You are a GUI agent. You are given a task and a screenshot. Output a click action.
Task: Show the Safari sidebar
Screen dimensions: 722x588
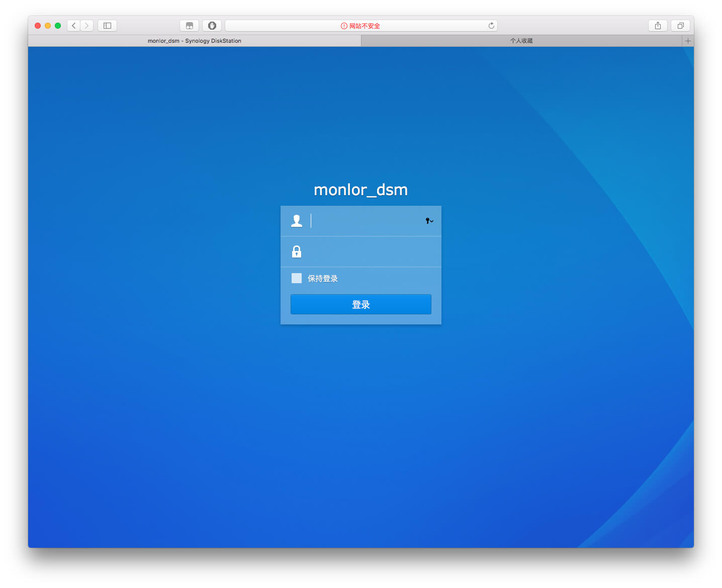tap(107, 26)
